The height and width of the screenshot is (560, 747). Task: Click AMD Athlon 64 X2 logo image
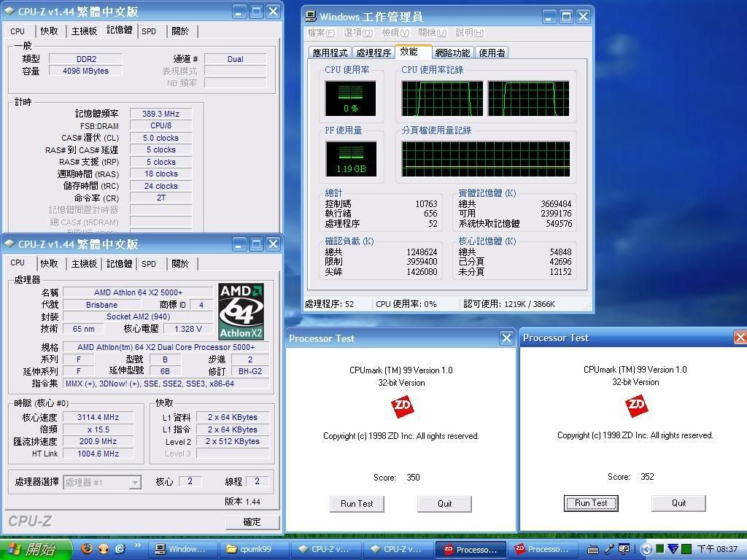point(241,311)
